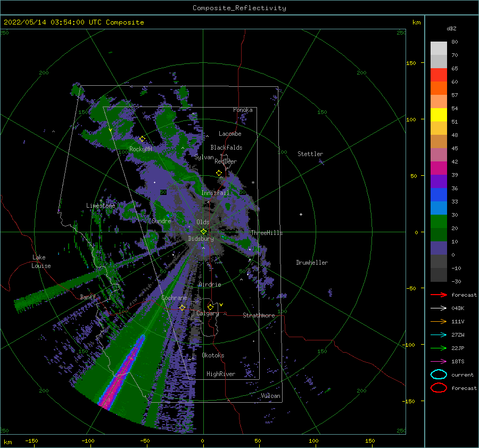Click the -150 tick on bottom axis
This screenshot has height=448, width=479.
(x=31, y=441)
